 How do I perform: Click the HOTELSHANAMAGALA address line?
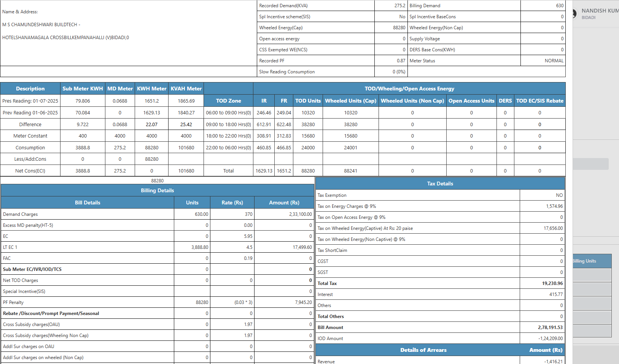[65, 38]
